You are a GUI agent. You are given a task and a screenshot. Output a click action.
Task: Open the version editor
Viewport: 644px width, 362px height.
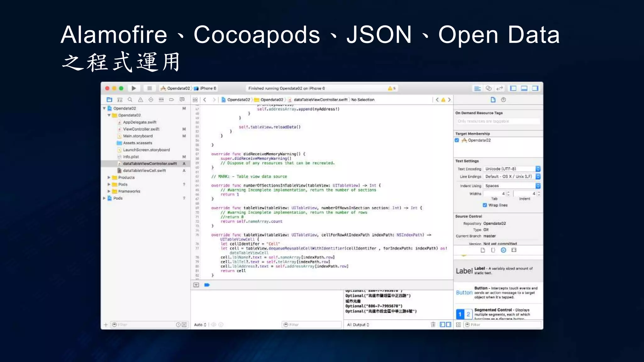[499, 88]
